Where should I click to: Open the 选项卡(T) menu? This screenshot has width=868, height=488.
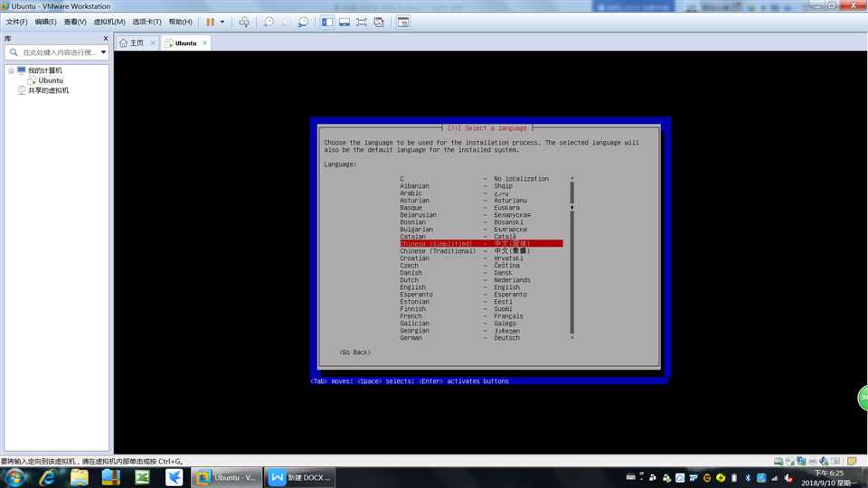point(146,22)
